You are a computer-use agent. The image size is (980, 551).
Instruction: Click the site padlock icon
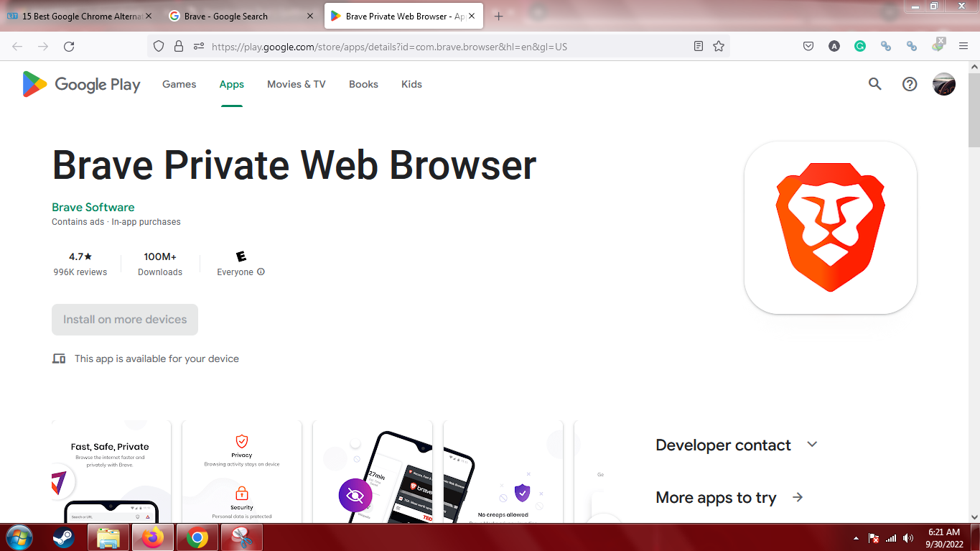[179, 47]
